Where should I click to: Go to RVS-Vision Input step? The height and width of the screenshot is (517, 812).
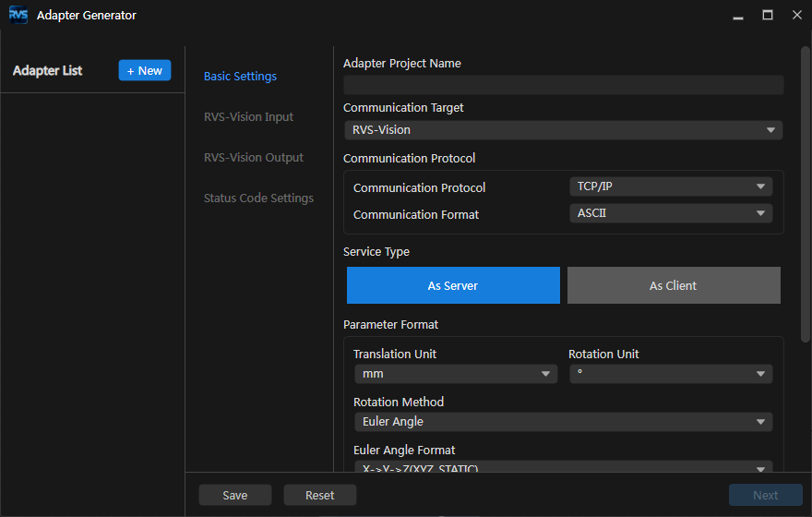(x=248, y=116)
